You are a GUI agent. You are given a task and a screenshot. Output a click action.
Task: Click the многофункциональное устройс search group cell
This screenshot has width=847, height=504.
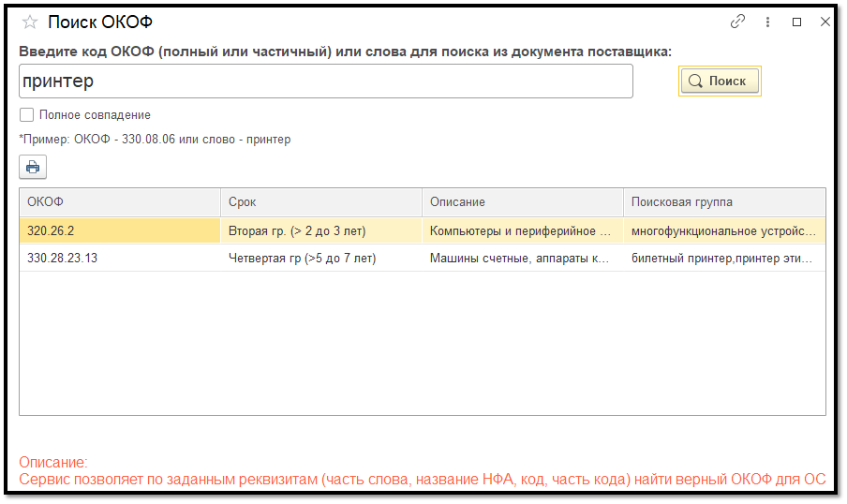724,230
